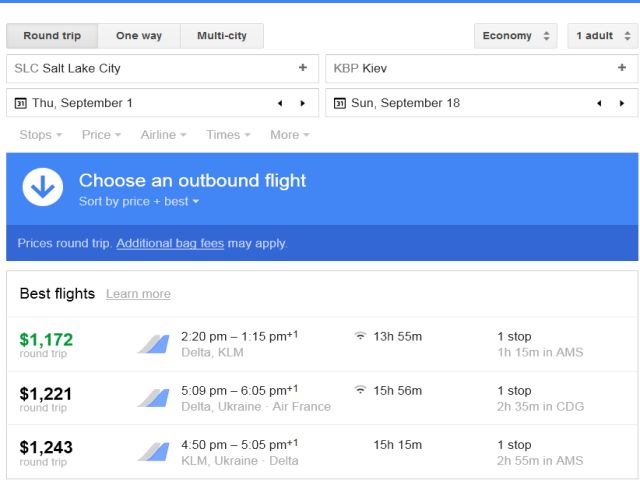The image size is (640, 480).
Task: Click plus icon beside Salt Lake City
Action: pyautogui.click(x=303, y=68)
